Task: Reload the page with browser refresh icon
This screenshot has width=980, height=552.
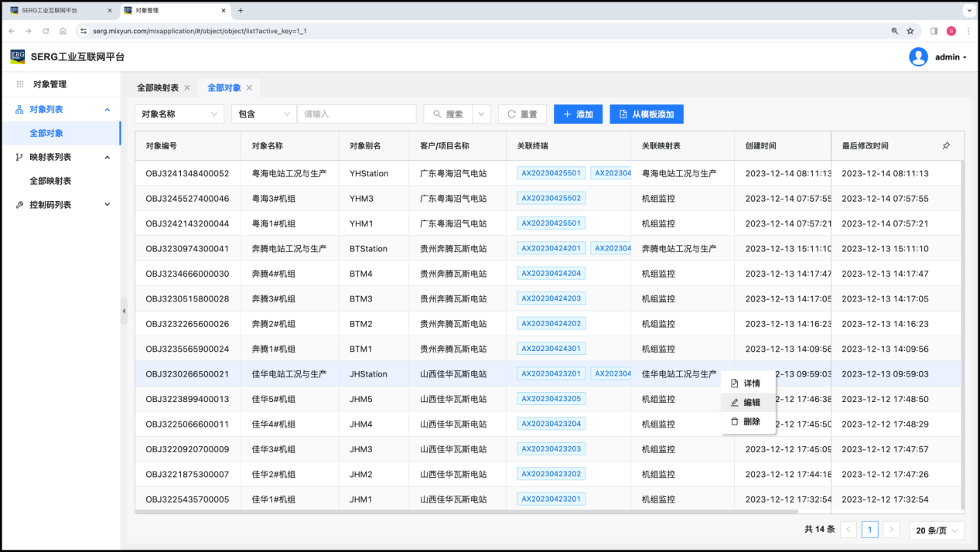Action: click(46, 31)
